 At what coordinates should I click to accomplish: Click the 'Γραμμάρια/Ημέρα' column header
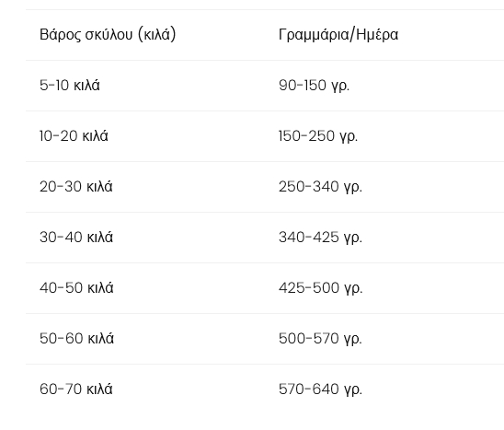(338, 34)
